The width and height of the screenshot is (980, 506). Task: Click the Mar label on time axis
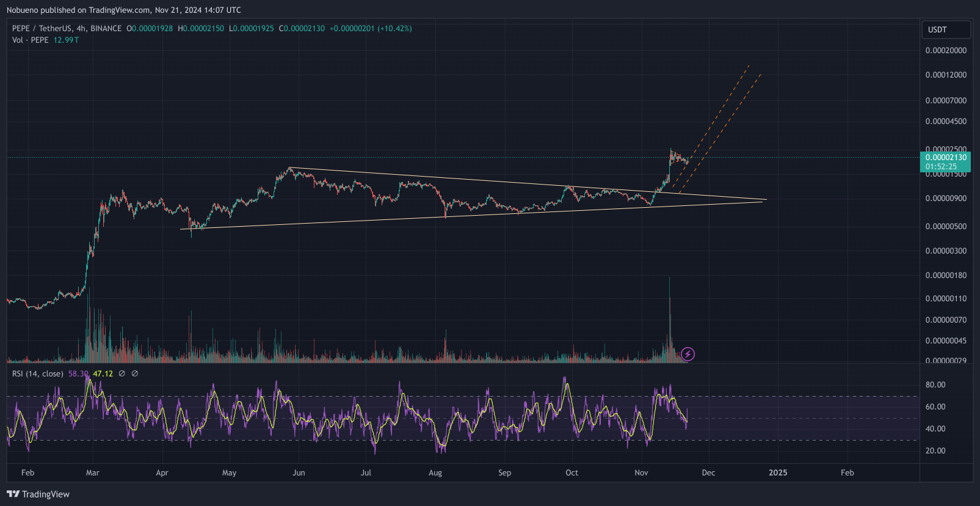(x=93, y=473)
